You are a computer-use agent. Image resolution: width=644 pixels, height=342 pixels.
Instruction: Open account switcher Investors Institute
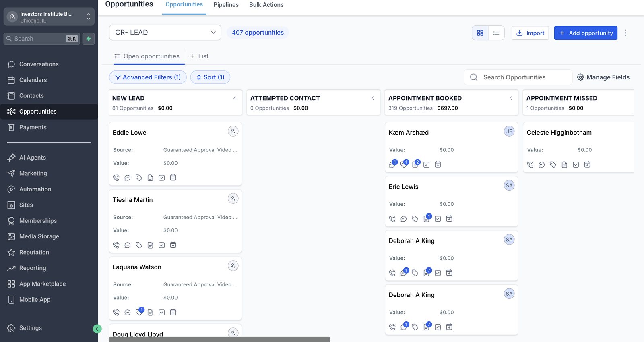tap(49, 17)
